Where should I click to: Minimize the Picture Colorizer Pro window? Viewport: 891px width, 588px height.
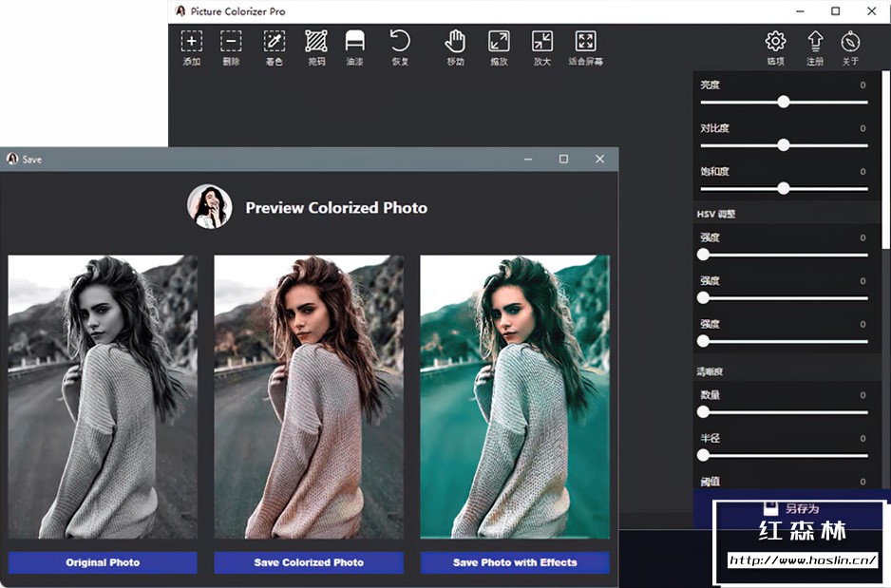[x=800, y=11]
